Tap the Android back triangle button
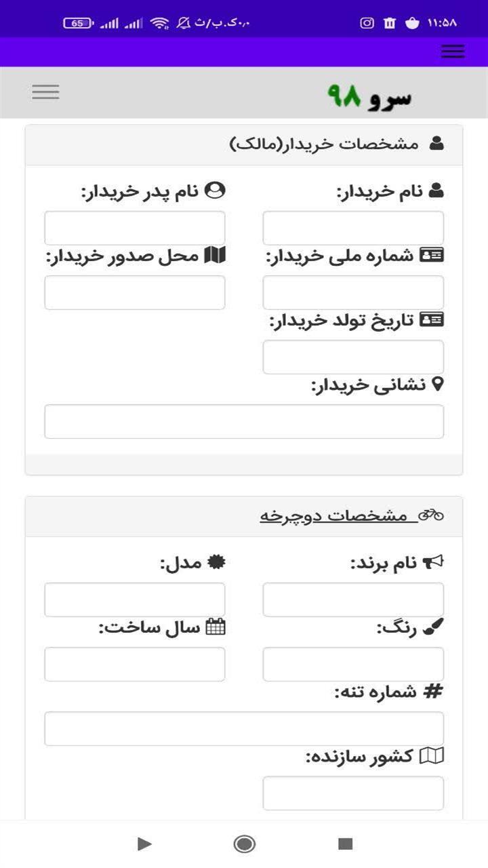 [x=144, y=844]
